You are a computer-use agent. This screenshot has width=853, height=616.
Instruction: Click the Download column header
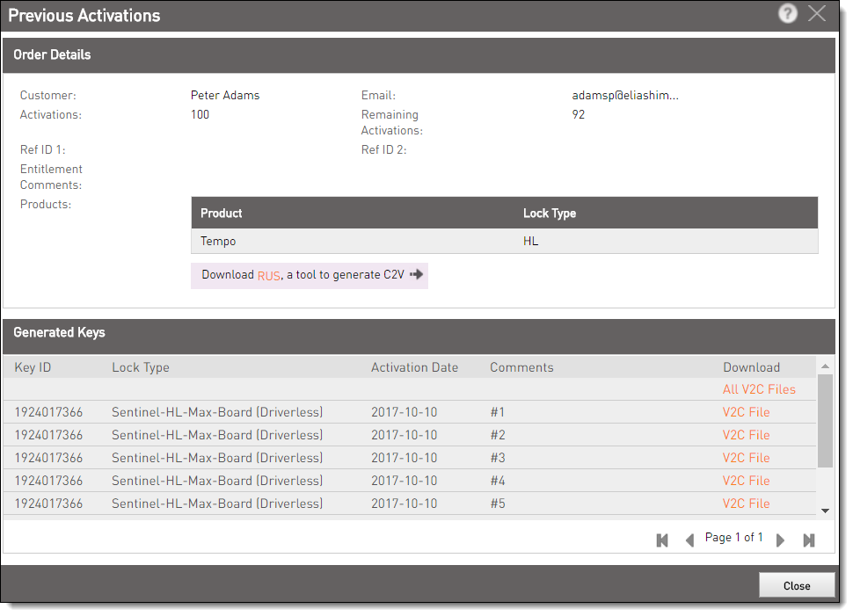751,367
